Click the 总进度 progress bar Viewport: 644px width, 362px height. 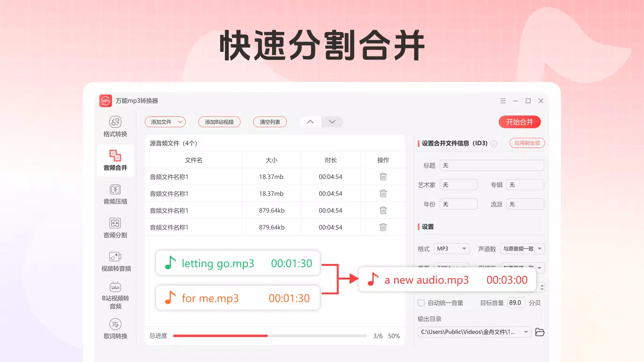(270, 336)
